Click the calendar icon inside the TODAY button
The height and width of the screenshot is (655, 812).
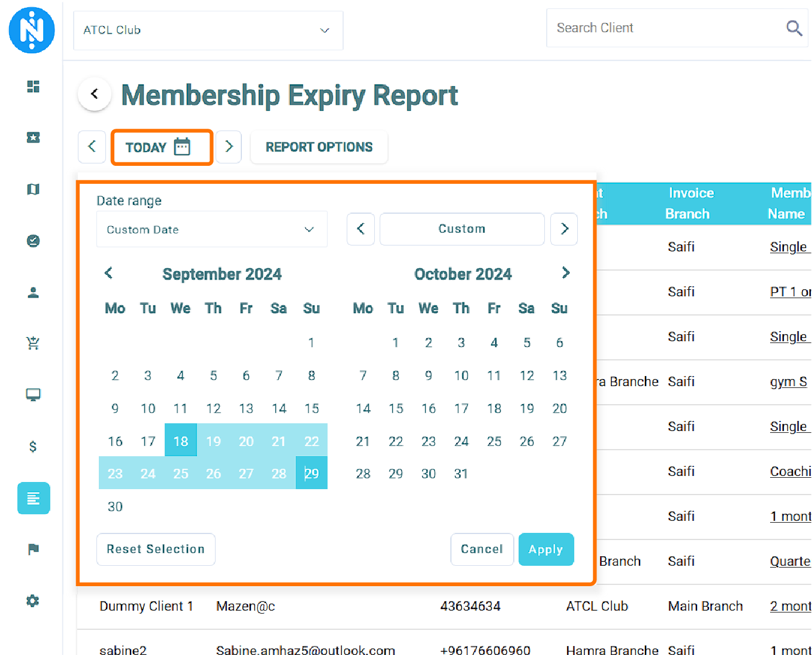click(x=183, y=146)
